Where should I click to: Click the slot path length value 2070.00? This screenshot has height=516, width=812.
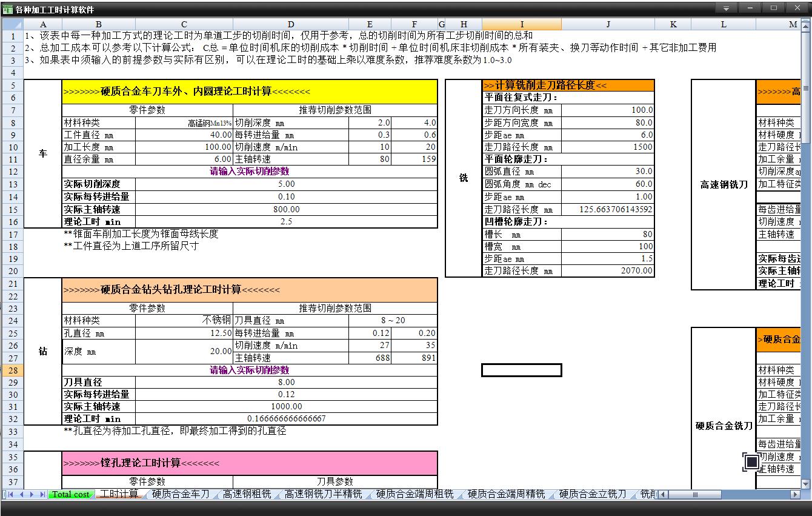point(608,271)
